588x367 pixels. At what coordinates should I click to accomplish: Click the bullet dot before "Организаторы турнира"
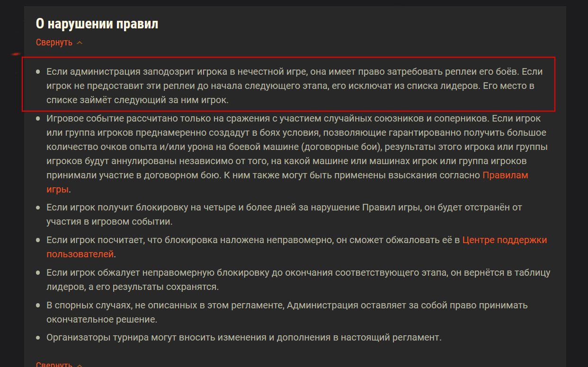[38, 338]
